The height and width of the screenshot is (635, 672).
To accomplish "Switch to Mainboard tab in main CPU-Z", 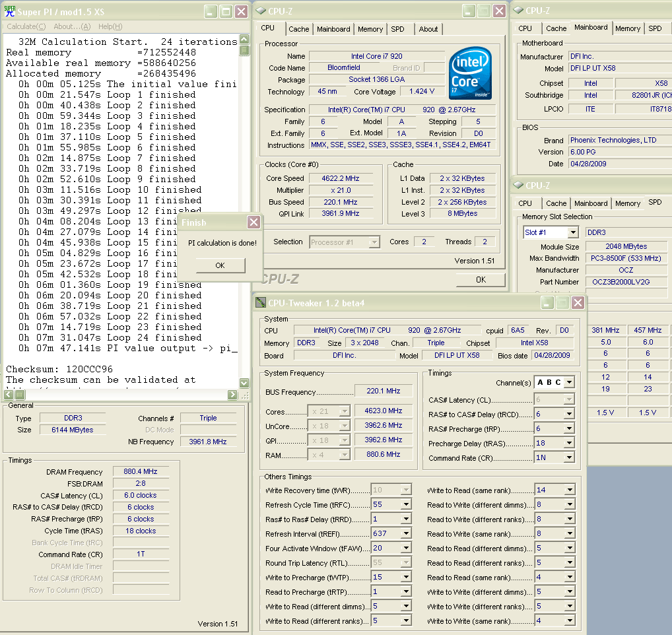I will pos(333,29).
